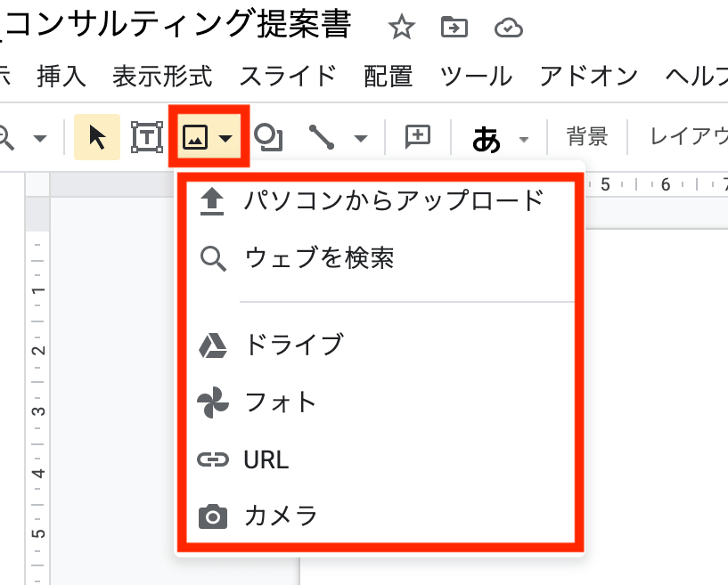Click the vertical ruler

click(x=37, y=380)
